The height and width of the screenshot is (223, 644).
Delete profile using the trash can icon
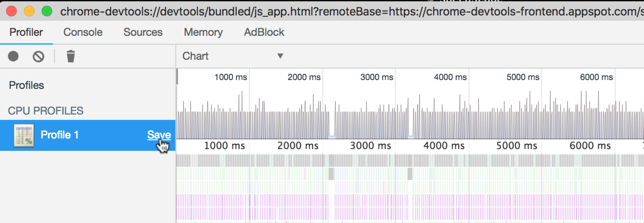pyautogui.click(x=71, y=56)
